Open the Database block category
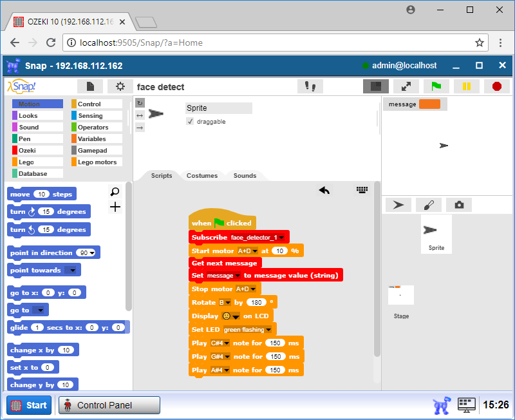Screen dimensions: 515x420 37,173
